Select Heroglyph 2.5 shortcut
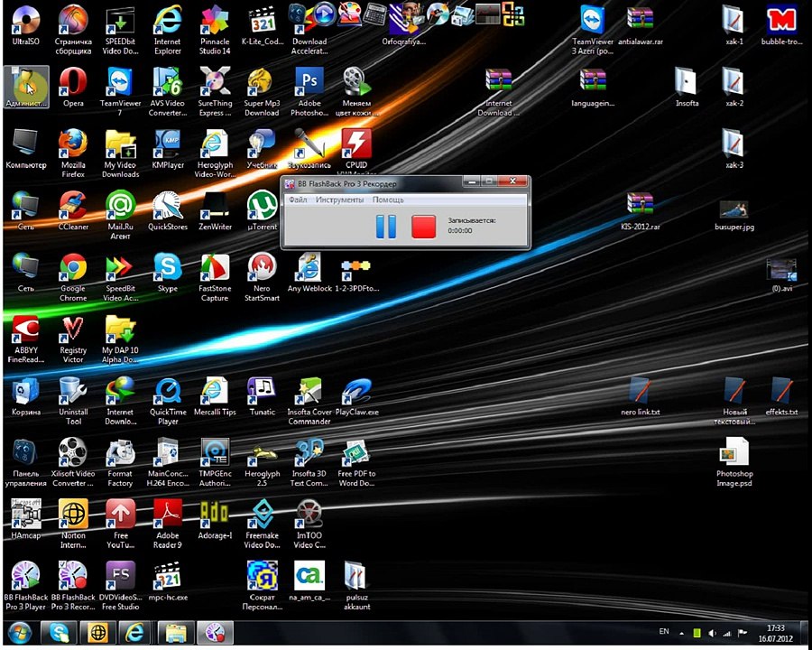The image size is (812, 650). click(x=262, y=462)
